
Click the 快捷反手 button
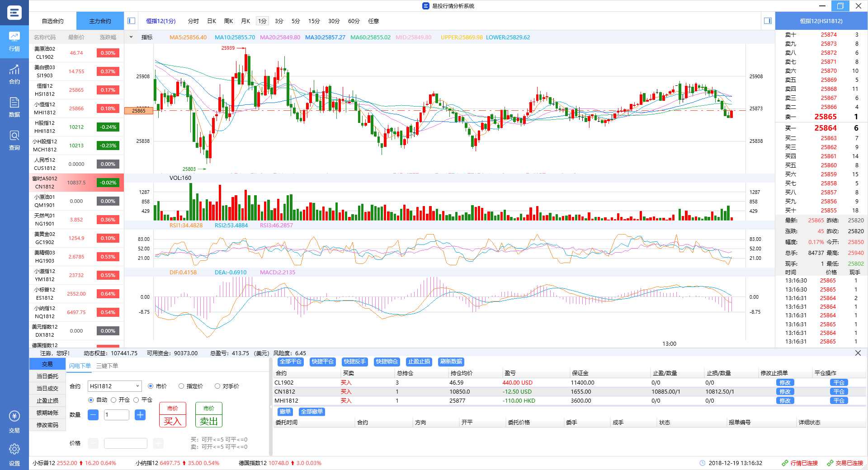(x=354, y=362)
